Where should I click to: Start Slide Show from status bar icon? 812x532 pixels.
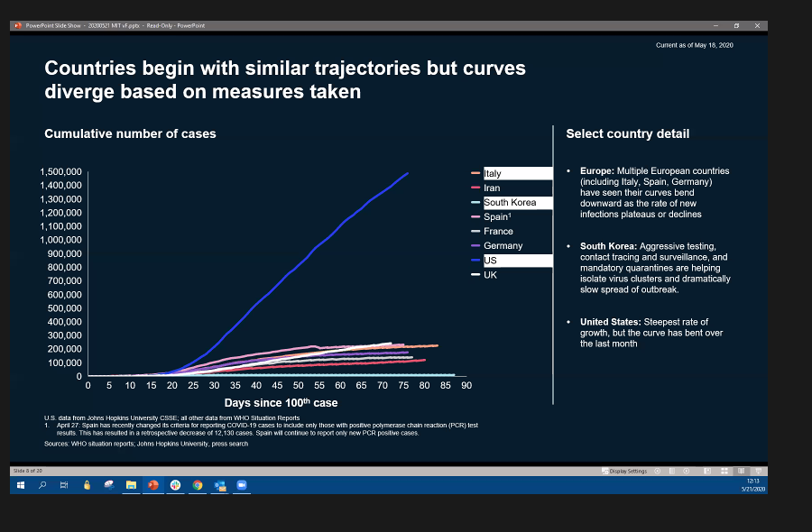pos(758,471)
